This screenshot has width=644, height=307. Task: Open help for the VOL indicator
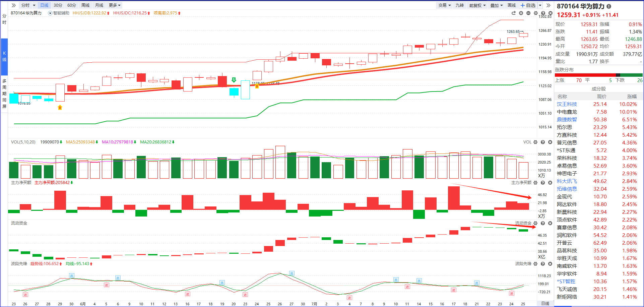[x=543, y=142]
